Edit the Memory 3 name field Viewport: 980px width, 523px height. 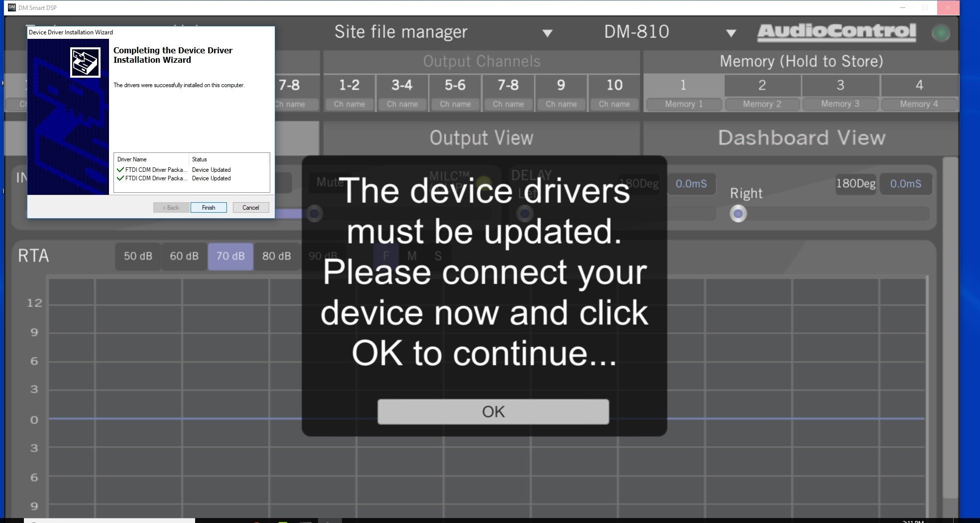[840, 104]
